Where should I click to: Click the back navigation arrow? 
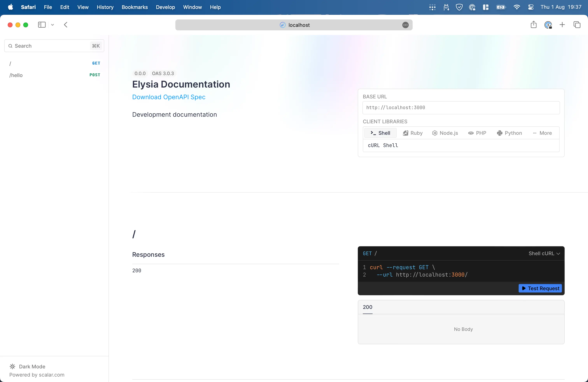click(66, 25)
